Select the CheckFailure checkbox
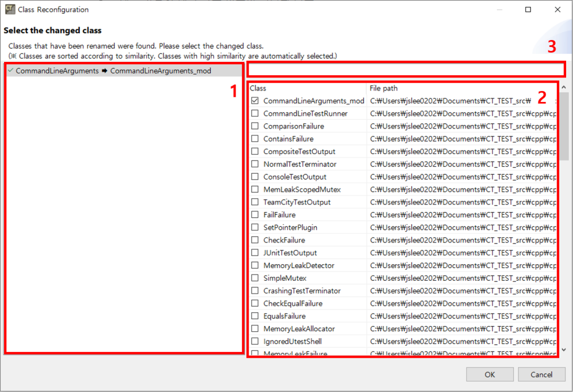This screenshot has width=573, height=392. pyautogui.click(x=255, y=240)
